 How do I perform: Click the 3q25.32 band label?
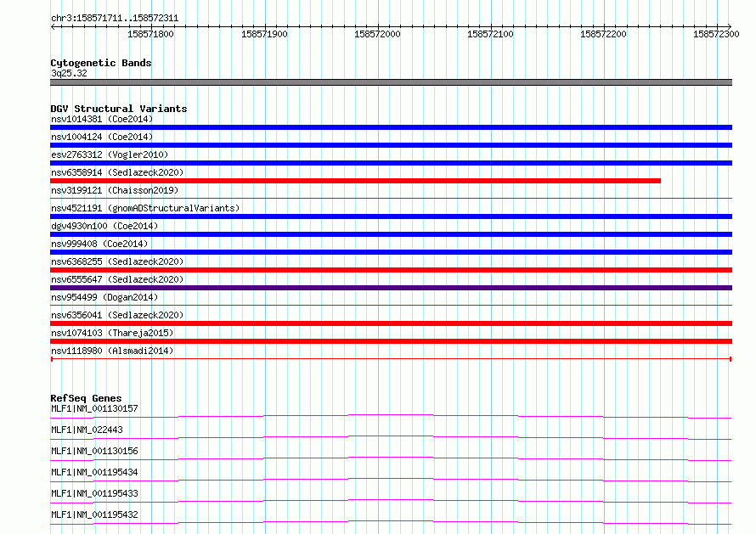[x=69, y=73]
